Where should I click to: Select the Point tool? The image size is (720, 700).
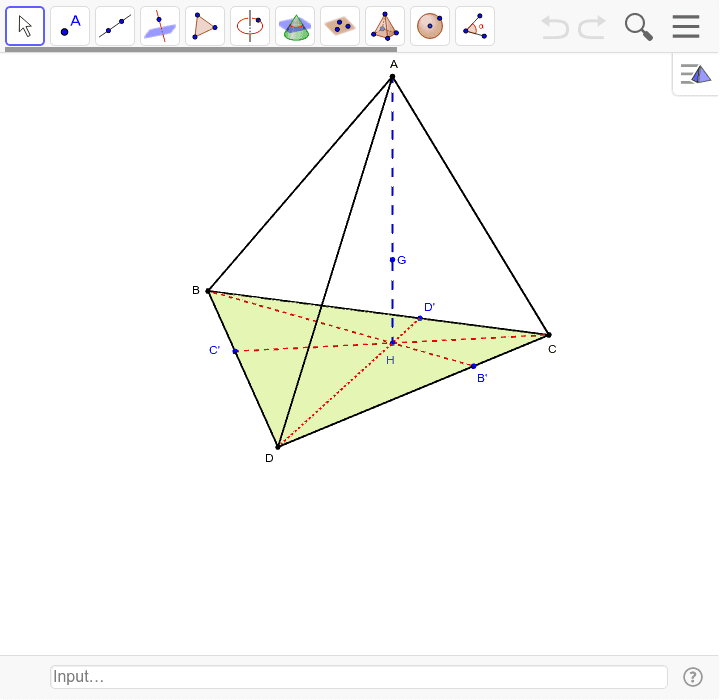pyautogui.click(x=70, y=26)
